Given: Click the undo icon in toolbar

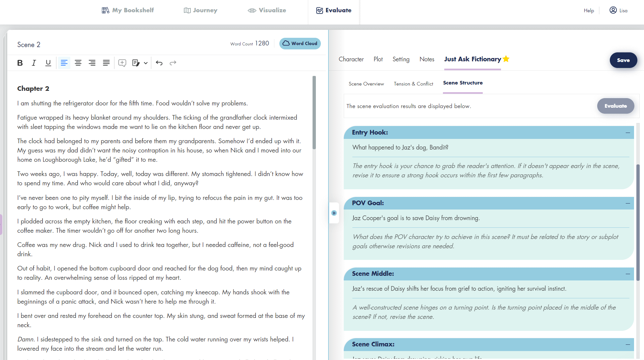Looking at the screenshot, I should click(x=159, y=63).
